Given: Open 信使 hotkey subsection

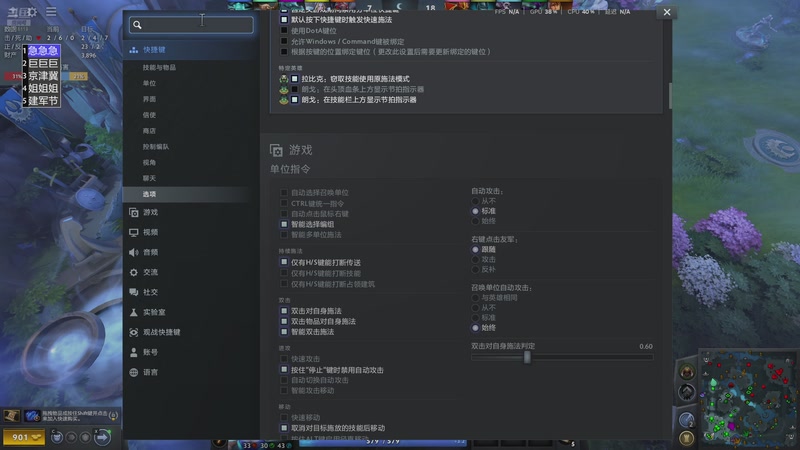Looking at the screenshot, I should click(x=149, y=115).
